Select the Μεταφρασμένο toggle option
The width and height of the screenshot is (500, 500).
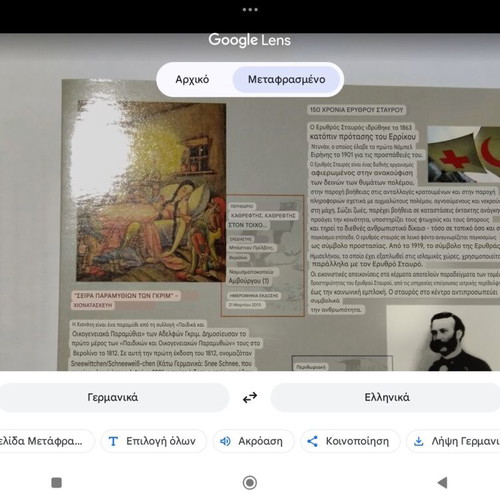tap(286, 79)
